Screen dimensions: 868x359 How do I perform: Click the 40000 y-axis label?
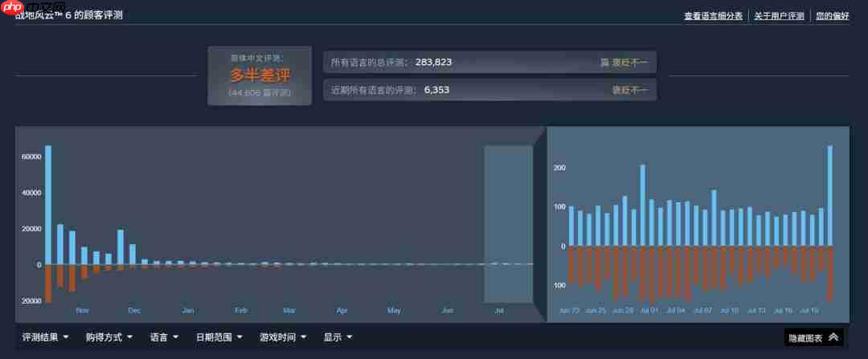pyautogui.click(x=31, y=193)
